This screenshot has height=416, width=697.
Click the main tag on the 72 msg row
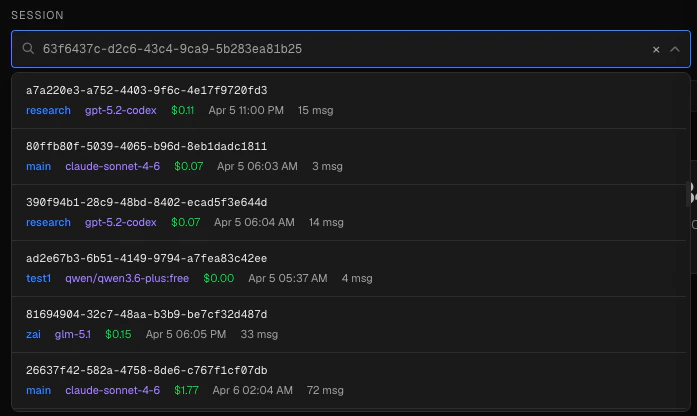[x=38, y=390]
